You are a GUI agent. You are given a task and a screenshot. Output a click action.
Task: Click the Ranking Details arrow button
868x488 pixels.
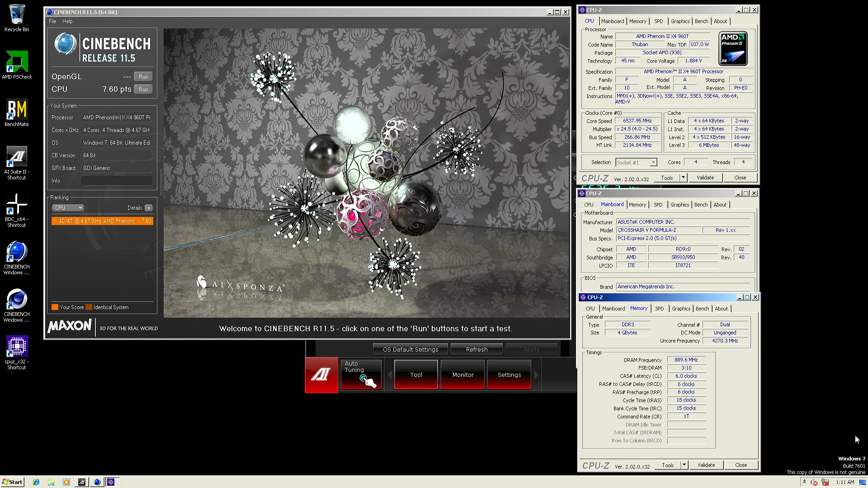(x=149, y=208)
